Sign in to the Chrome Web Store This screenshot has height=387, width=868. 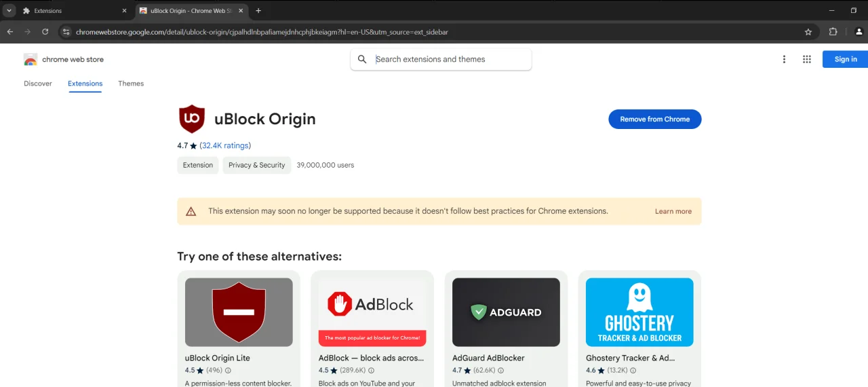coord(845,59)
